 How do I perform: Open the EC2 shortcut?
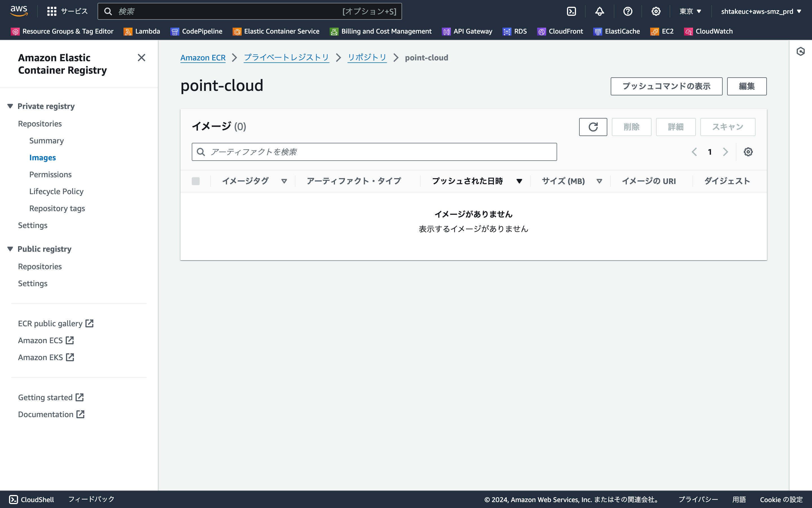pyautogui.click(x=662, y=31)
